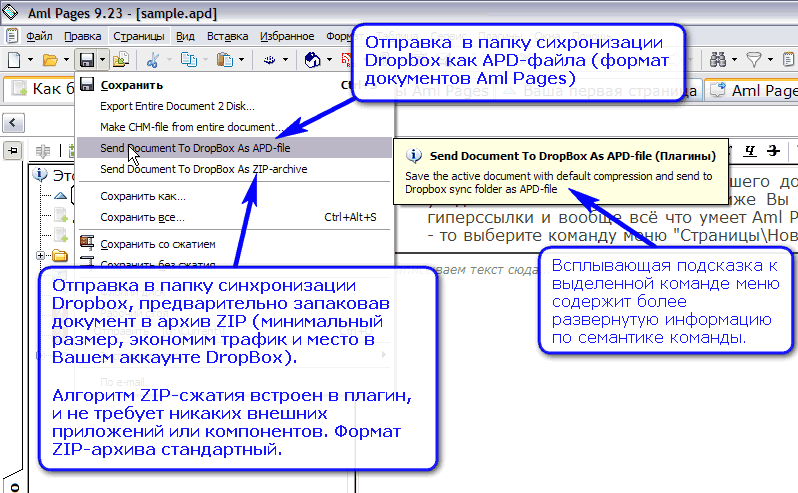Viewport: 798px width, 493px height.
Task: Click the small dark-blue toolbar icon beside the Paste arrow
Action: (269, 60)
